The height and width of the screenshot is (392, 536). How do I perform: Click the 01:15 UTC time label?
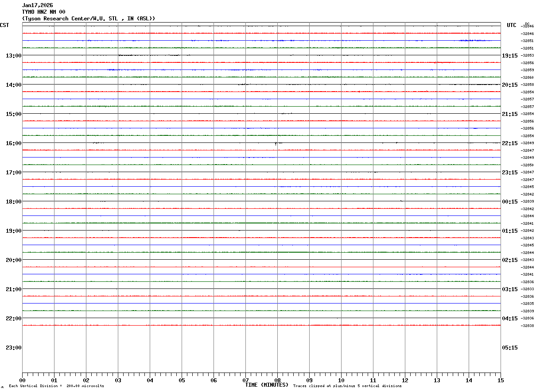point(509,231)
